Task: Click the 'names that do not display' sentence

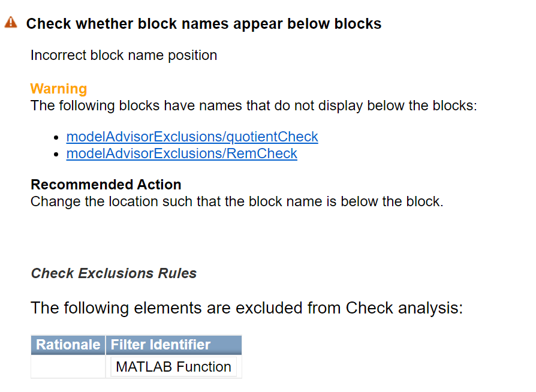Action: tap(254, 106)
